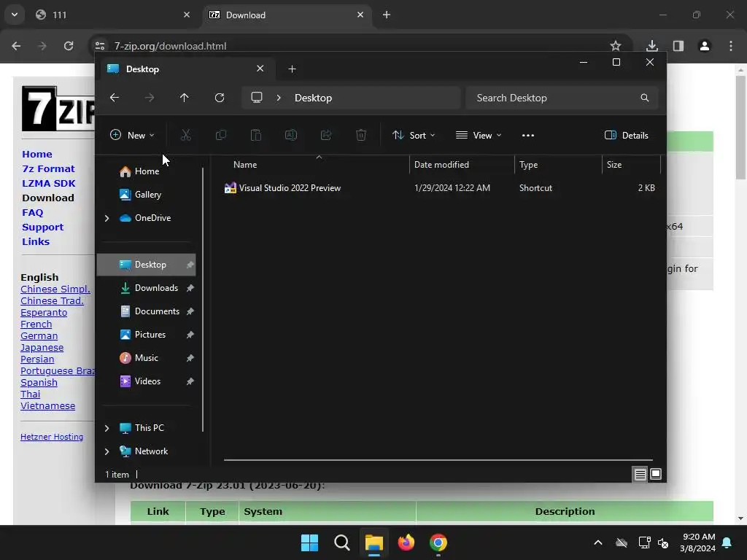Image resolution: width=747 pixels, height=560 pixels.
Task: Click the Delete trash icon in Explorer
Action: click(x=361, y=135)
